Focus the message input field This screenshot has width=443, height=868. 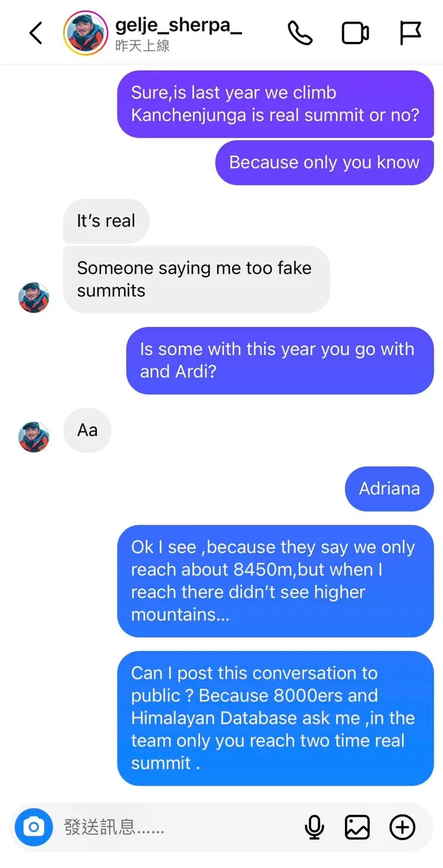pyautogui.click(x=177, y=827)
